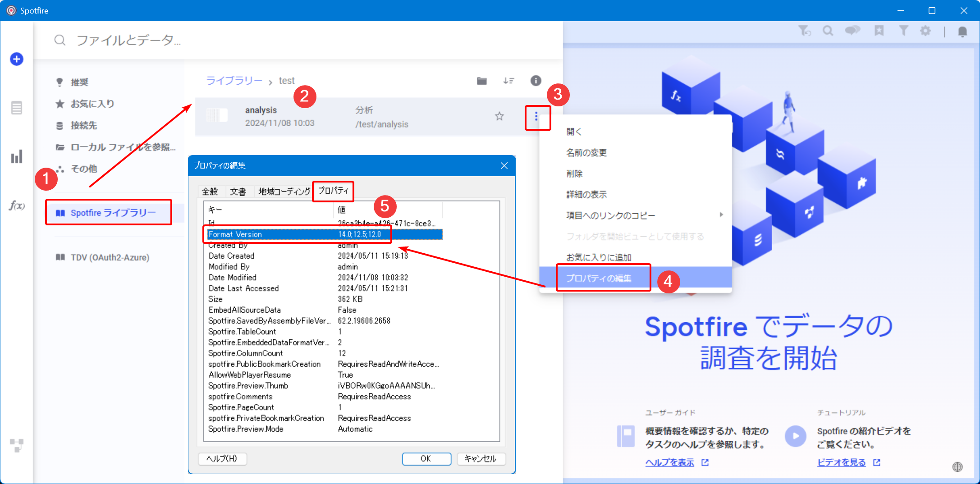
Task: Open the bar chart visualization icon
Action: 17,157
